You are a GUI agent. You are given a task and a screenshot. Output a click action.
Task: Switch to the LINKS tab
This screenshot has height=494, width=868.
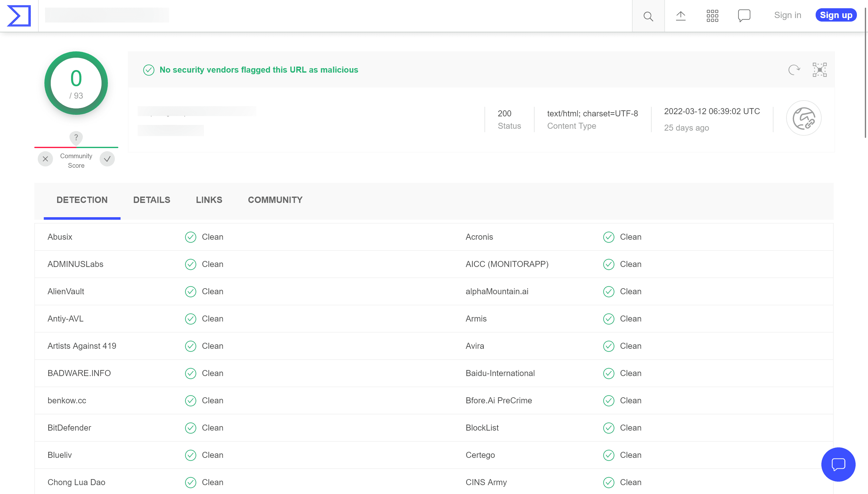(209, 200)
